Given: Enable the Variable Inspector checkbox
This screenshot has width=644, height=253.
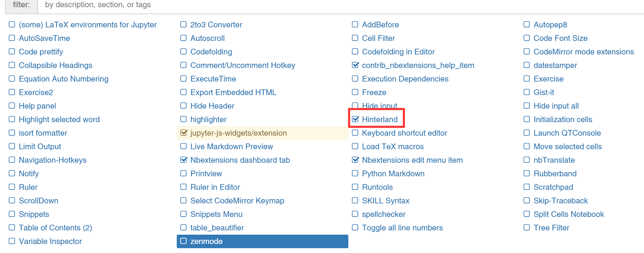Looking at the screenshot, I should pos(12,241).
